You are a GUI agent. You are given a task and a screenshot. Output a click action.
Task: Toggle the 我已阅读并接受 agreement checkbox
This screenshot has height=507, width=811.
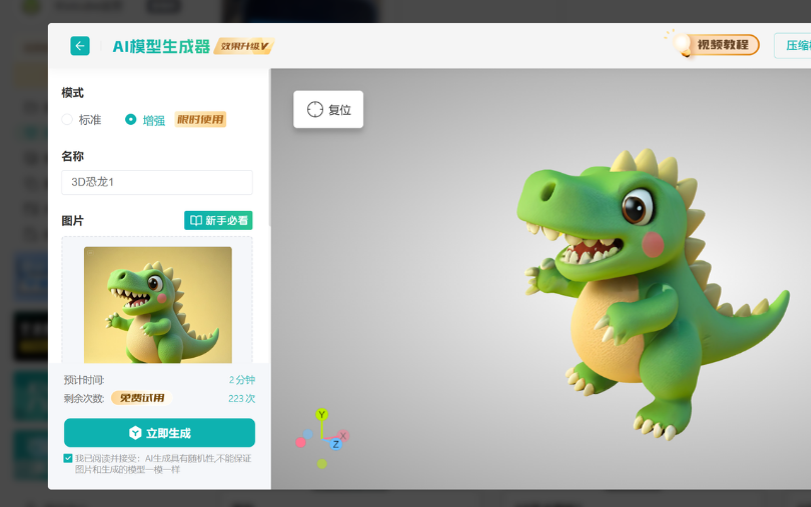[68, 458]
